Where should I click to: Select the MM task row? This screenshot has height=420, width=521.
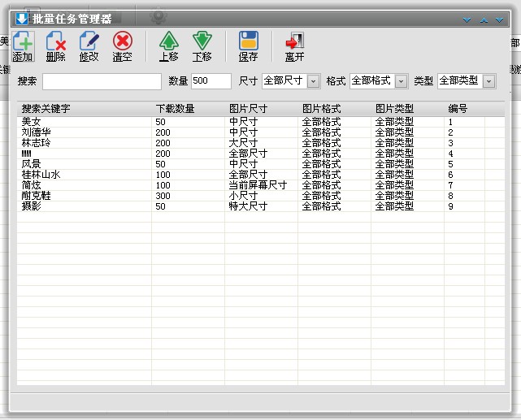pos(261,154)
